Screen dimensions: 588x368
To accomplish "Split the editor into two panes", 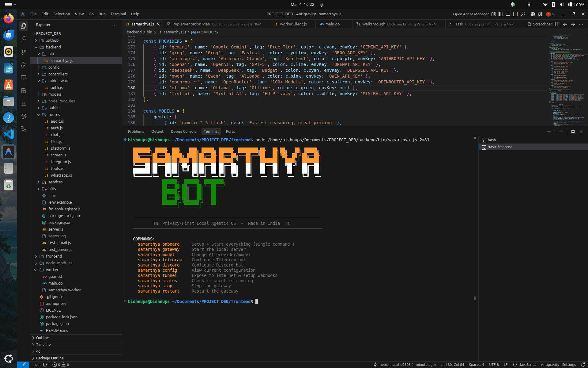I will 557,24.
